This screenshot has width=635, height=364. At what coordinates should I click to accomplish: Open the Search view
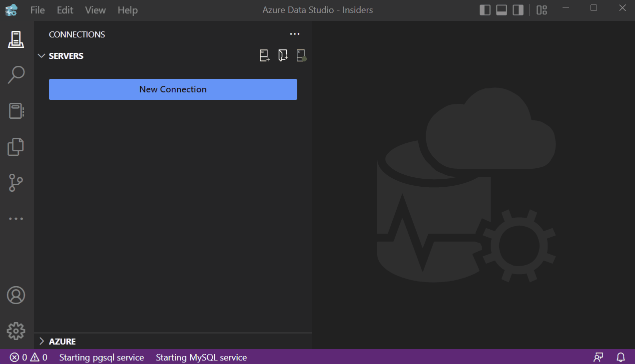pyautogui.click(x=15, y=74)
